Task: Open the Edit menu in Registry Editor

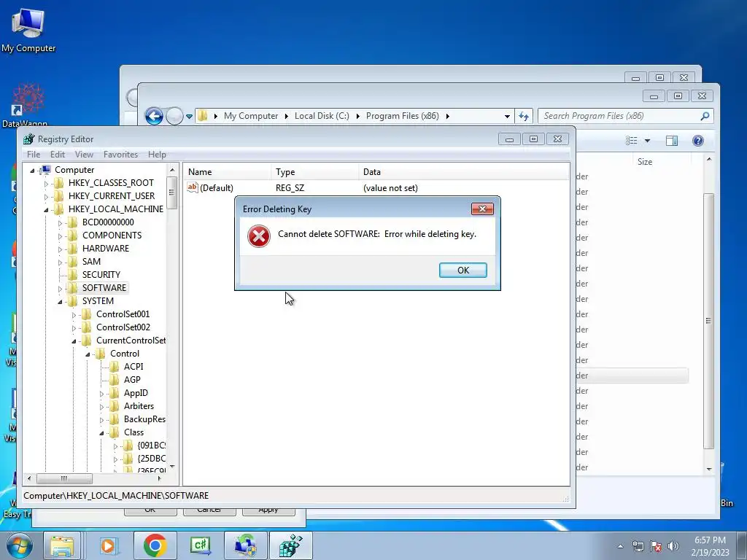Action: click(57, 155)
